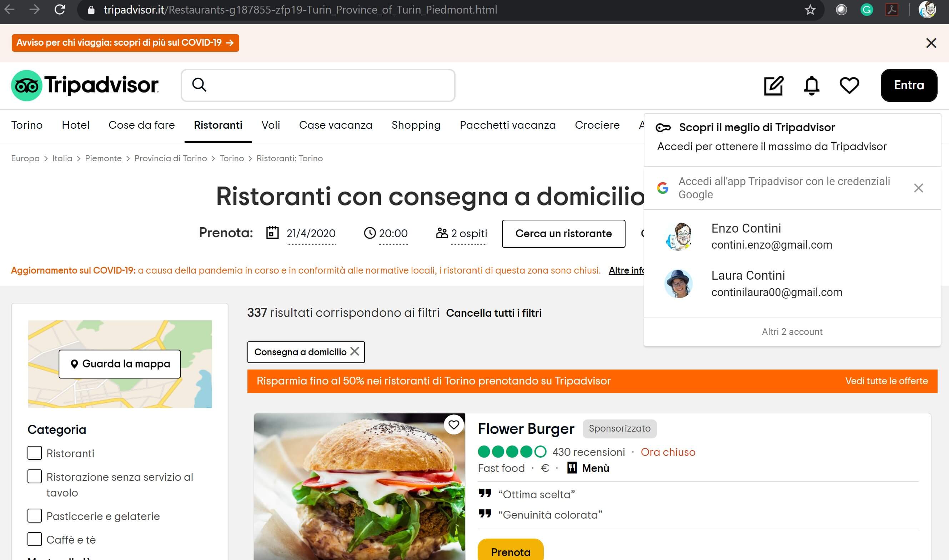The width and height of the screenshot is (949, 560).
Task: Open the notifications bell icon
Action: [x=811, y=86]
